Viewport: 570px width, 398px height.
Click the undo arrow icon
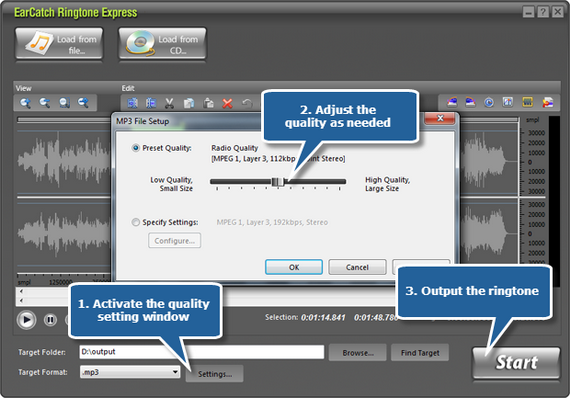click(x=247, y=104)
